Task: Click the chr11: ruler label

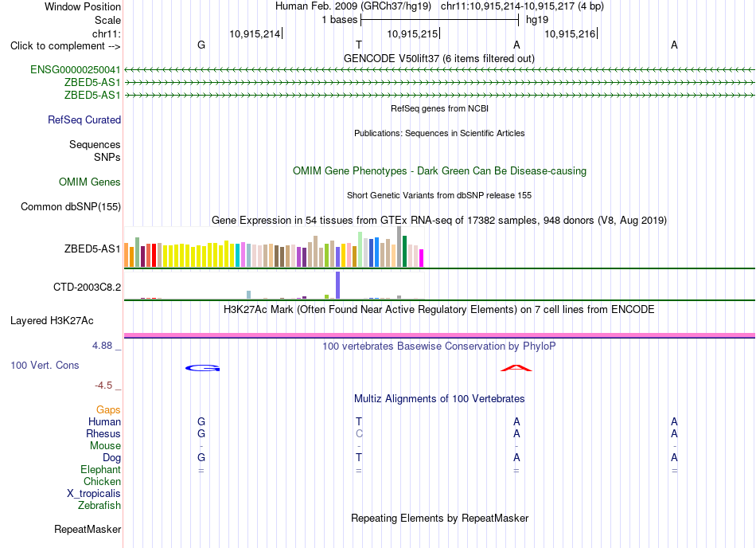Action: [x=107, y=33]
